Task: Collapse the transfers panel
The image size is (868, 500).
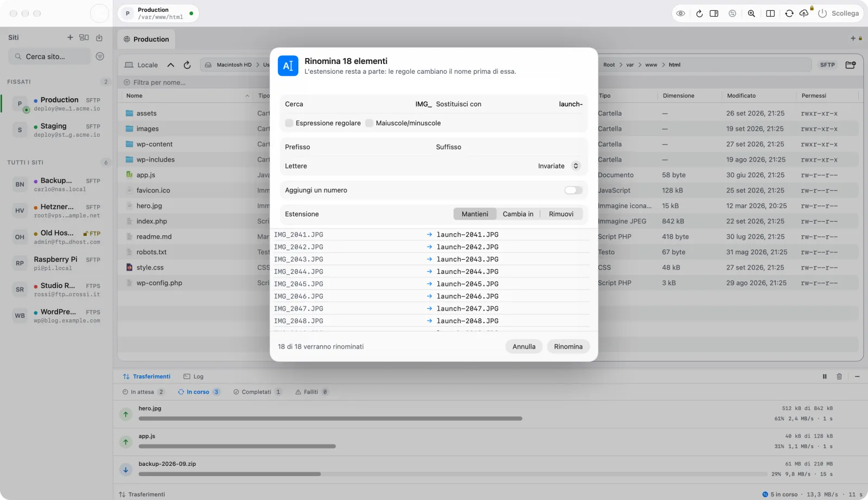Action: [x=857, y=376]
